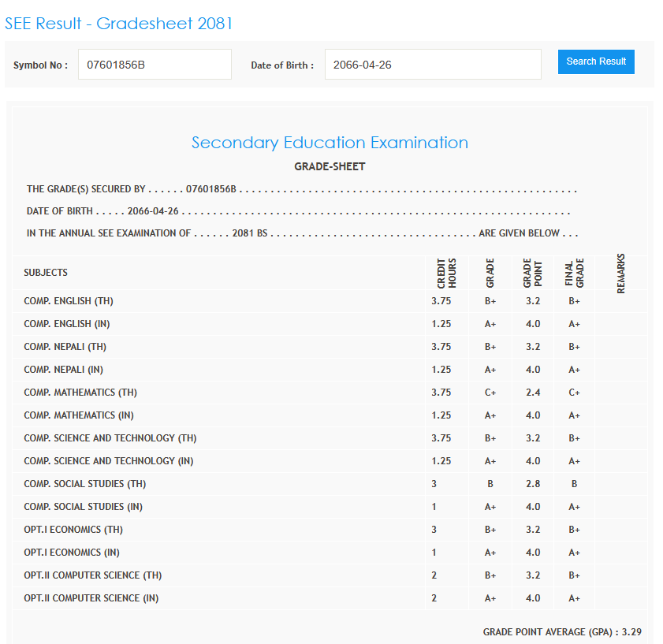
Task: Click the FINAL GRADE column header
Action: click(x=574, y=273)
